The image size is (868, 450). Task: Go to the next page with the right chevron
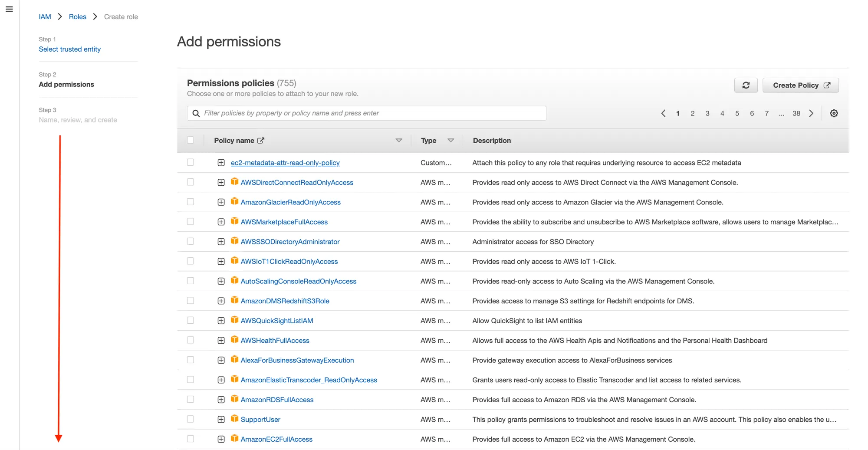[x=811, y=113]
